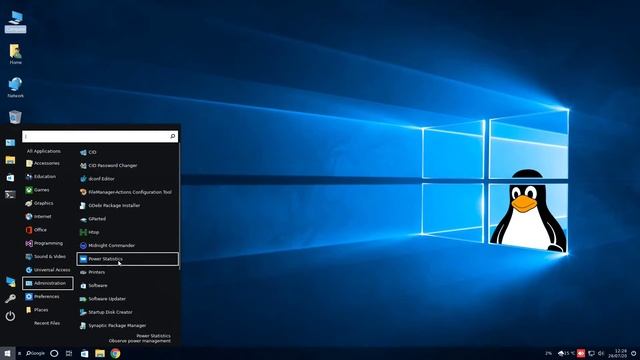
Task: Open the volume control in system tray
Action: coord(601,353)
